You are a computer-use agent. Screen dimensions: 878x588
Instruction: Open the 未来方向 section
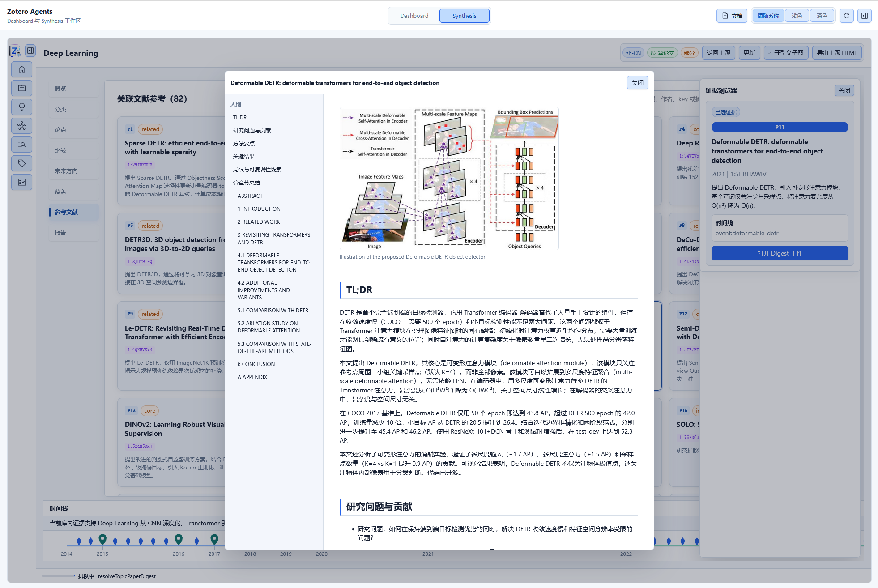coord(74,171)
